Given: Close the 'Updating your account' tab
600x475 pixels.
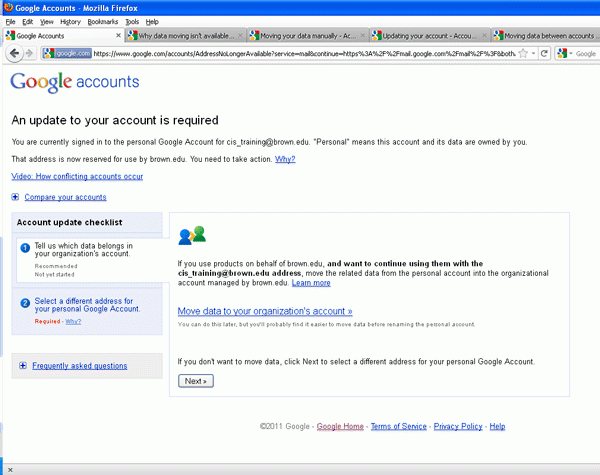Looking at the screenshot, I should pyautogui.click(x=484, y=36).
